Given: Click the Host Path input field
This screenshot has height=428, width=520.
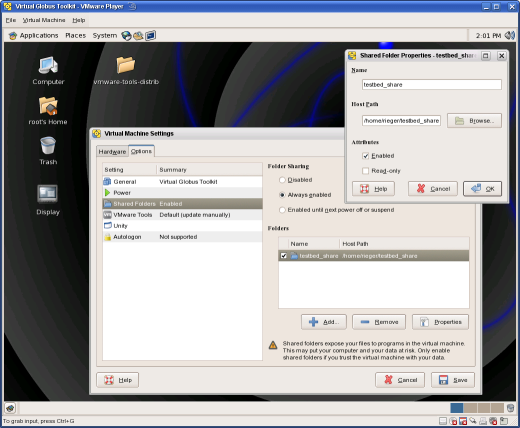Looking at the screenshot, I should point(401,121).
